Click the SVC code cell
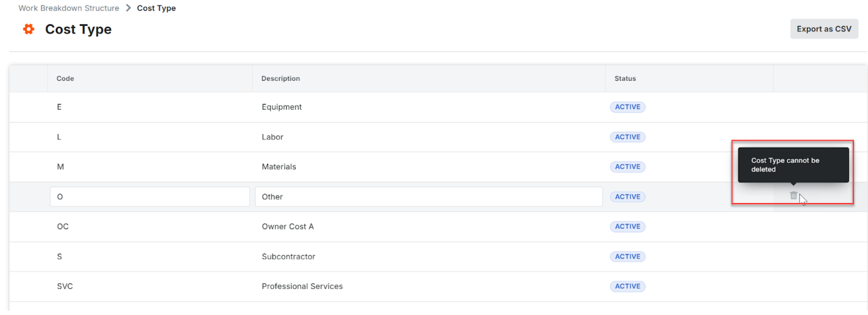This screenshot has width=868, height=315. click(x=65, y=286)
